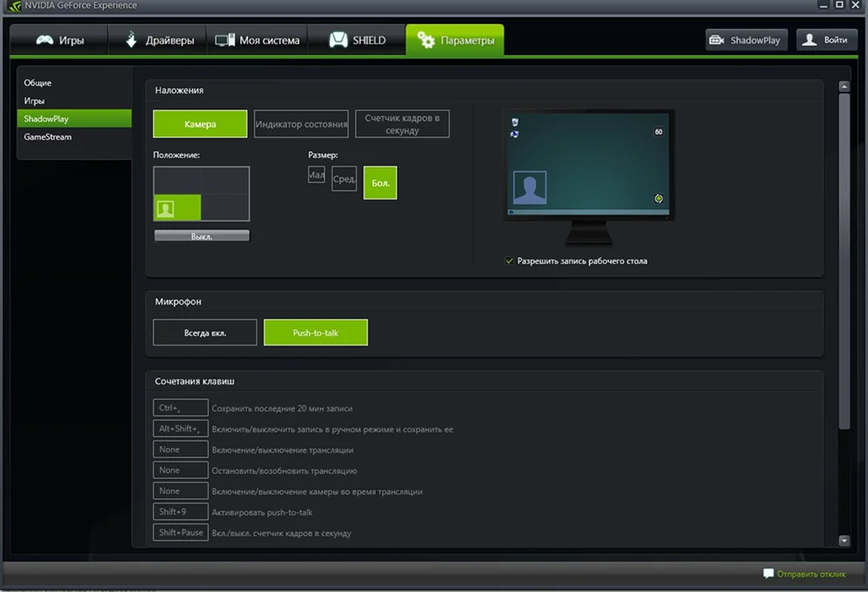The height and width of the screenshot is (592, 868).
Task: Click recycle bin icon in monitor preview
Action: pyautogui.click(x=515, y=122)
